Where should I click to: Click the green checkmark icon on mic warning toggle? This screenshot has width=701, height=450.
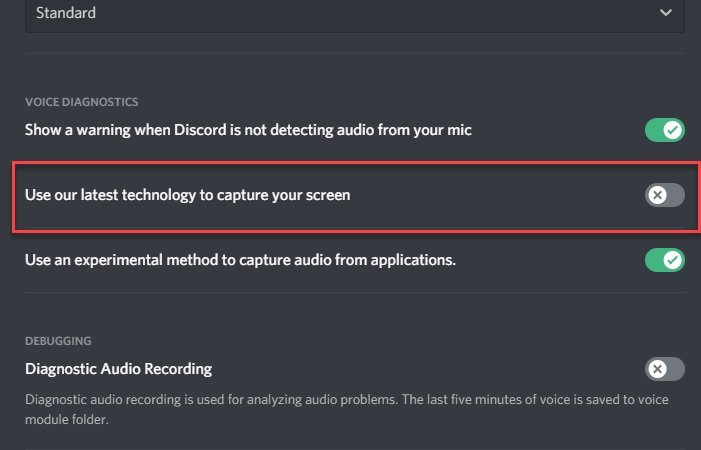[x=673, y=130]
